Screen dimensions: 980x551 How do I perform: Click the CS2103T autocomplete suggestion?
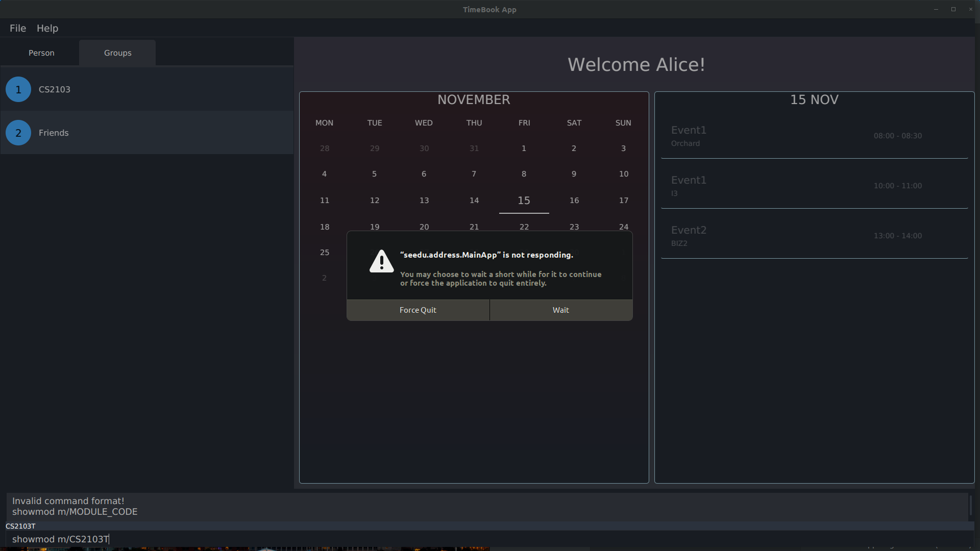point(20,526)
